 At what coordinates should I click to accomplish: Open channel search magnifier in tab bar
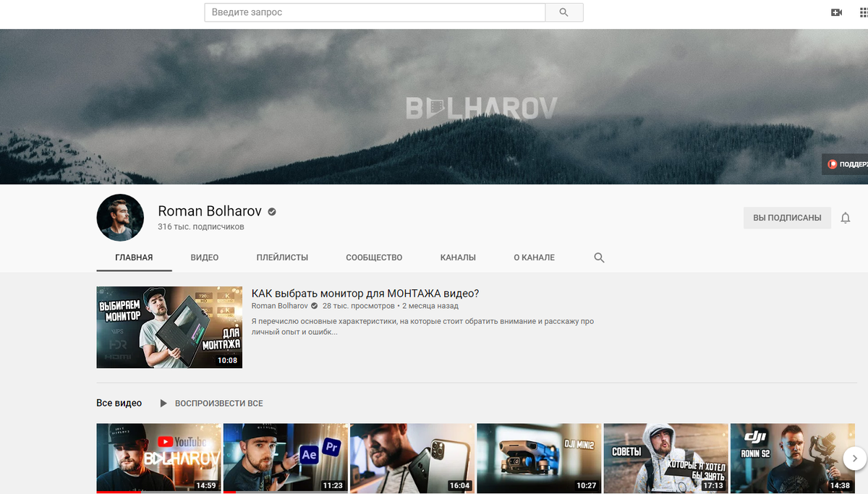click(x=599, y=257)
